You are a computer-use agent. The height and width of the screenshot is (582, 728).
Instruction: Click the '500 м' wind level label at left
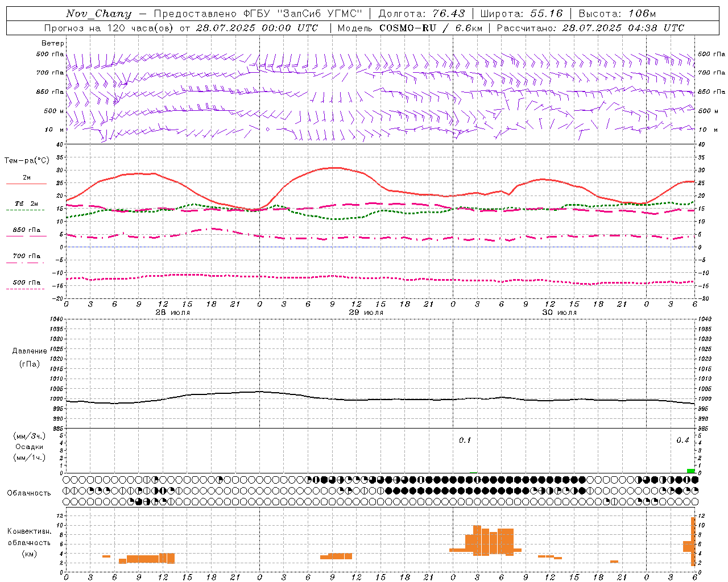pyautogui.click(x=55, y=111)
